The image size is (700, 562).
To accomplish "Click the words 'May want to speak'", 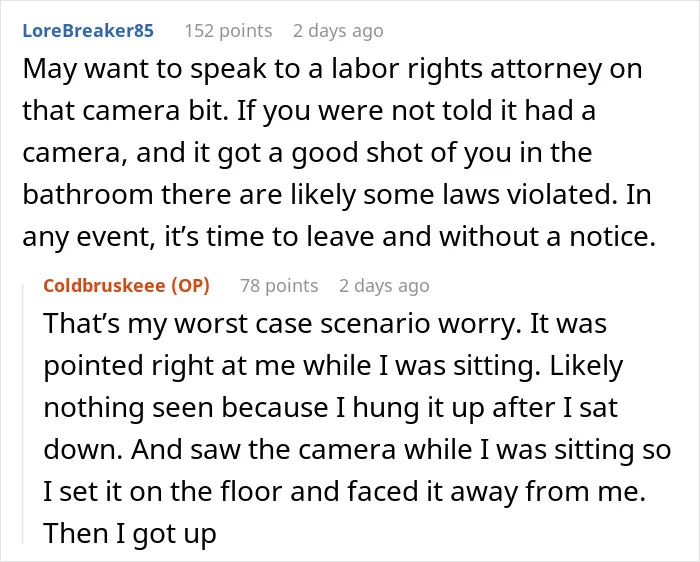I will (144, 69).
